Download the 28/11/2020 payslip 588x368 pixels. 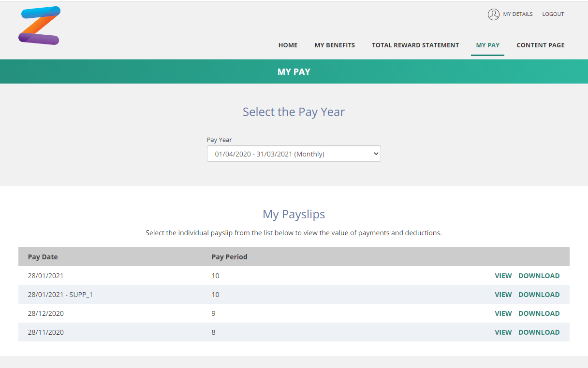539,332
